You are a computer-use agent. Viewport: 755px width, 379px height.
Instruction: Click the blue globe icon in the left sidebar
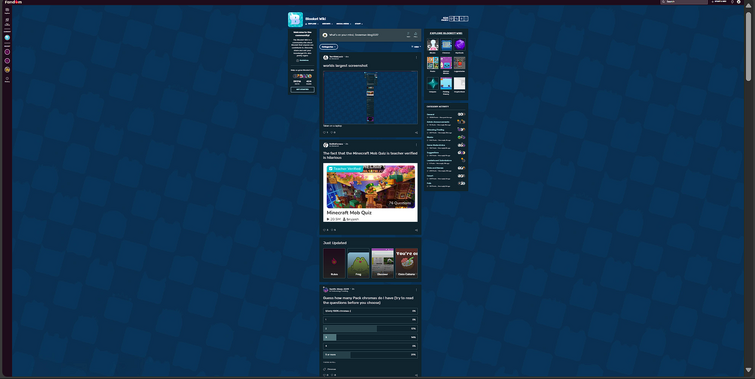pos(7,38)
